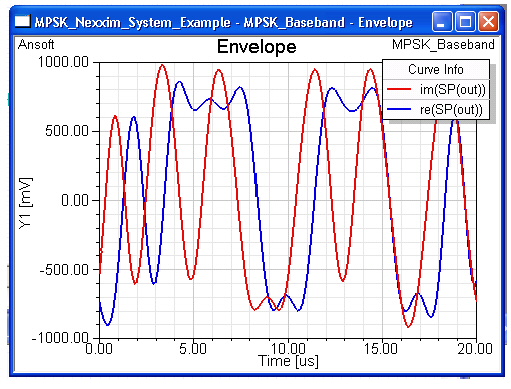Image resolution: width=511 pixels, height=389 pixels.
Task: Click the window system menu icon
Action: pos(22,22)
